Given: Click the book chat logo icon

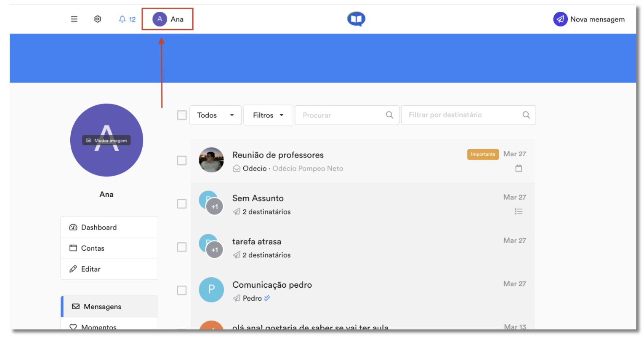Looking at the screenshot, I should 356,19.
